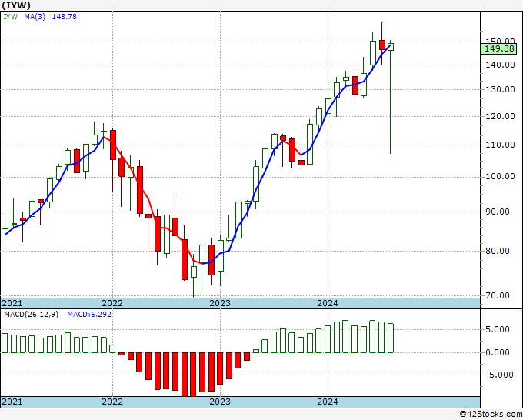Viewport: 523px width, 420px height.
Task: Open the 12Stocks.com copyright link
Action: 491,415
